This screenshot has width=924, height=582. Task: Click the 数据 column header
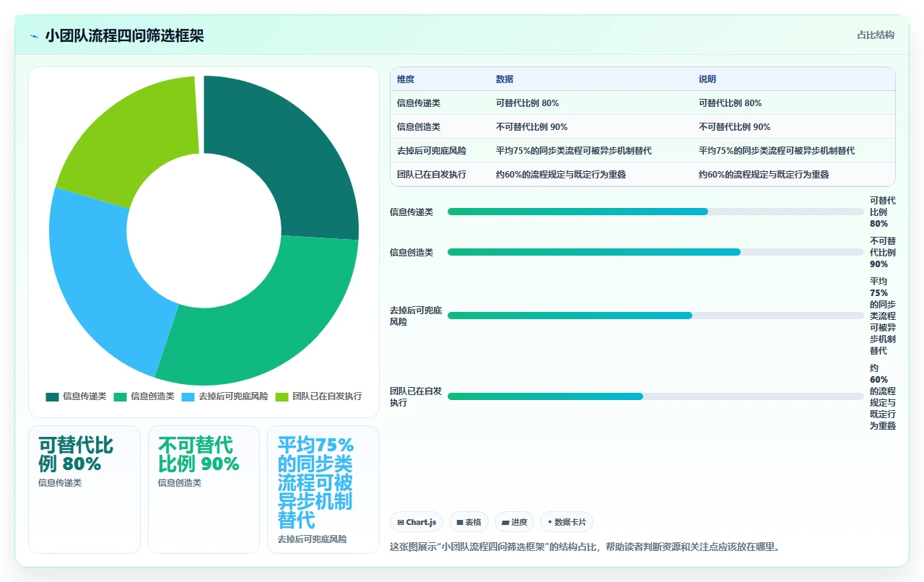(x=505, y=79)
